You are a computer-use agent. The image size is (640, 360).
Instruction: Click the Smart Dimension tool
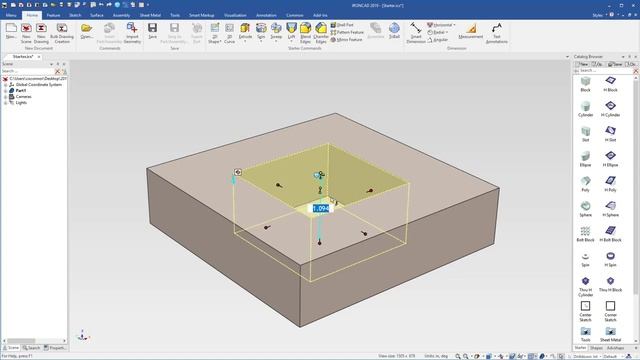416,33
